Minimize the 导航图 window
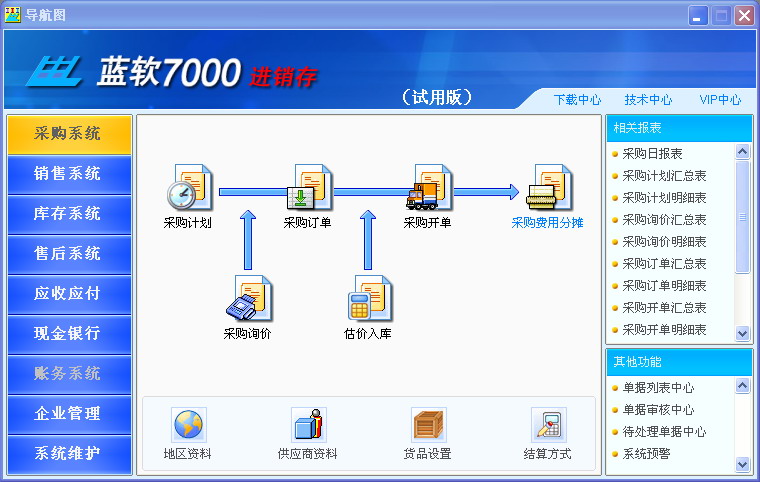Image resolution: width=760 pixels, height=482 pixels. (698, 16)
